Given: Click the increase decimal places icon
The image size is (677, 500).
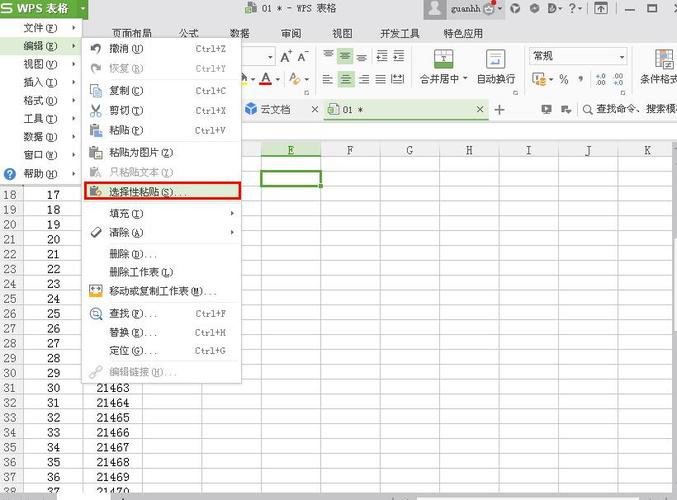Looking at the screenshot, I should [x=601, y=79].
